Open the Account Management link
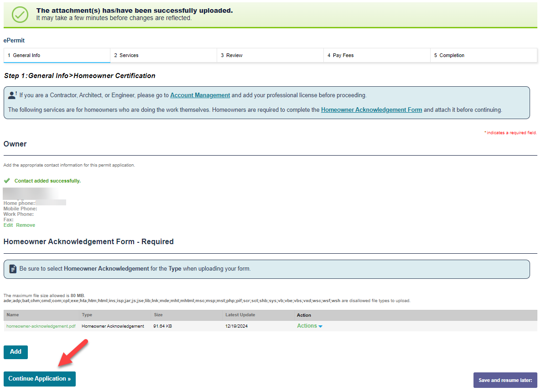541x392 pixels. [200, 95]
